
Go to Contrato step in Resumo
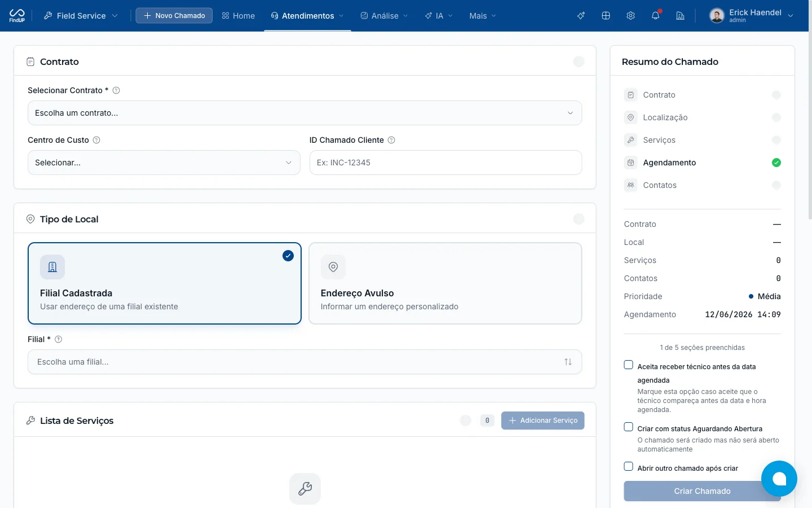coord(703,95)
